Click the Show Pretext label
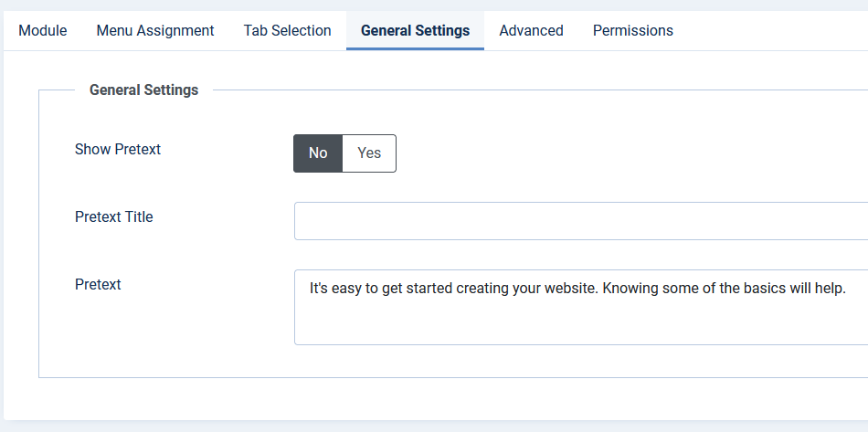This screenshot has width=868, height=432. [118, 150]
